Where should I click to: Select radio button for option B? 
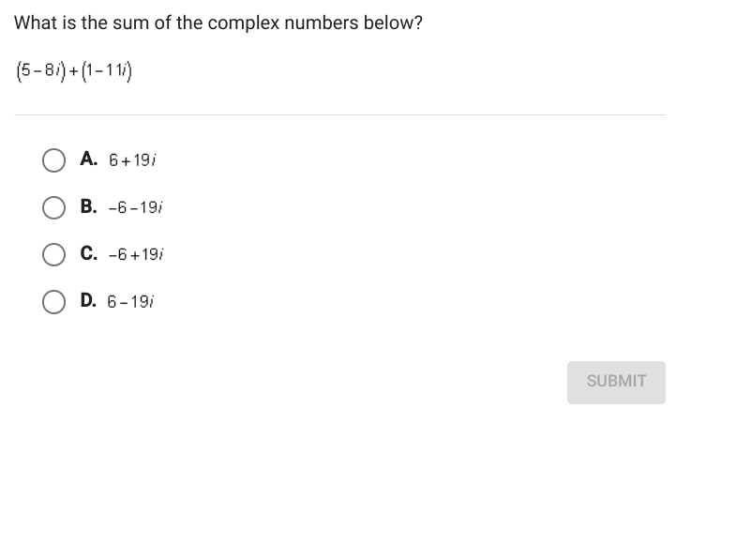tap(53, 206)
